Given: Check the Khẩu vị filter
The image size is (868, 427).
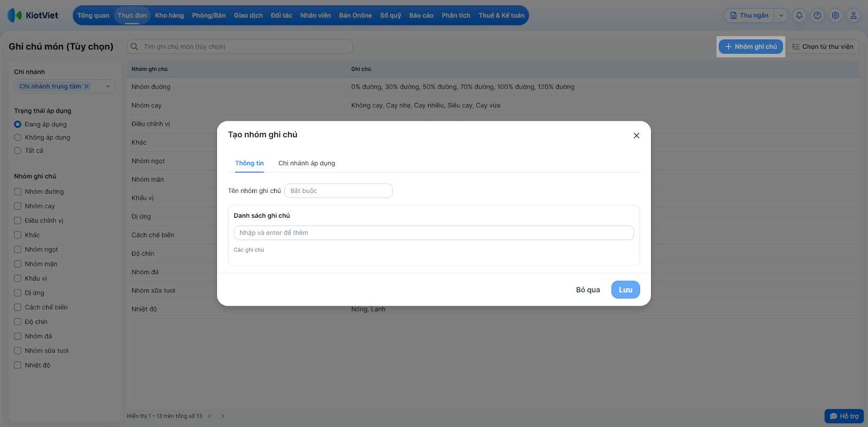Looking at the screenshot, I should (x=18, y=279).
